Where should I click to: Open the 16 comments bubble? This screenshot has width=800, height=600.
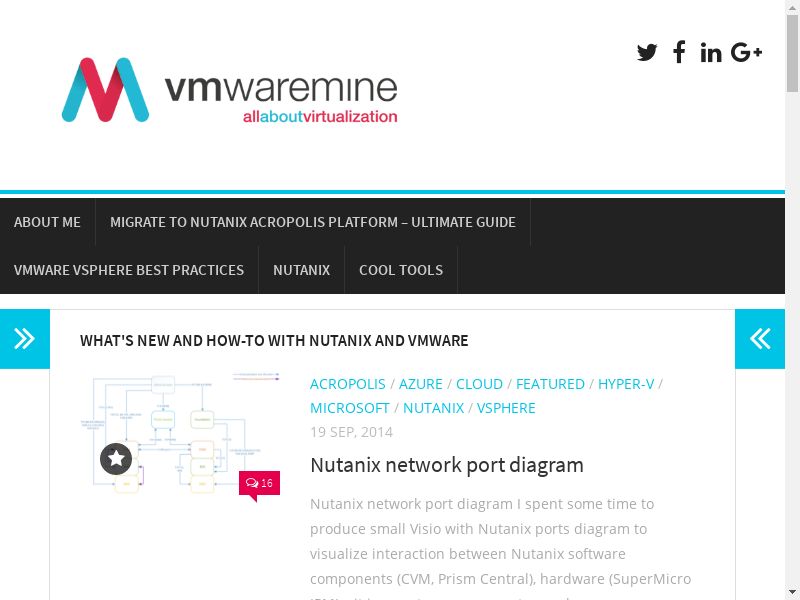click(259, 483)
